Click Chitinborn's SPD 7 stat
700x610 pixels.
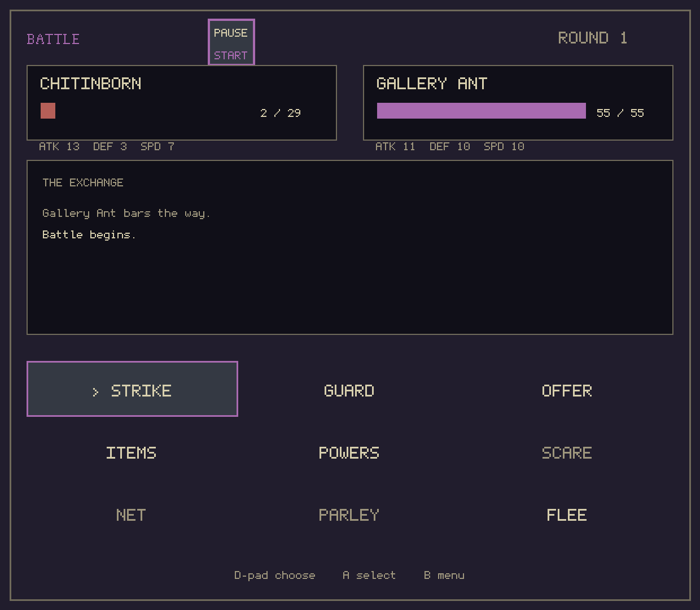click(x=158, y=146)
